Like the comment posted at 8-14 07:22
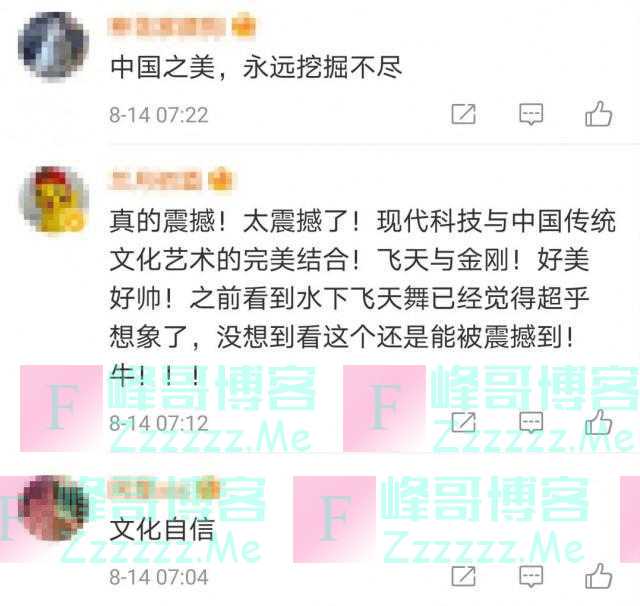Viewport: 640px width, 606px height. coord(598,113)
